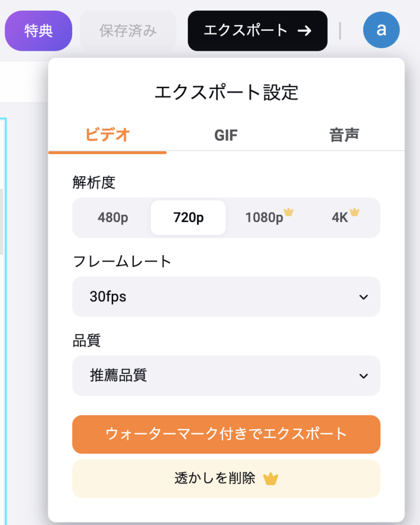Switch resolution to 4K

click(x=340, y=217)
